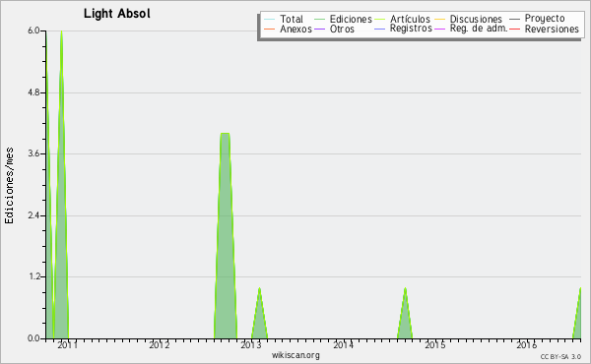Click the 2016 x-axis label
The image size is (591, 364).
point(527,344)
